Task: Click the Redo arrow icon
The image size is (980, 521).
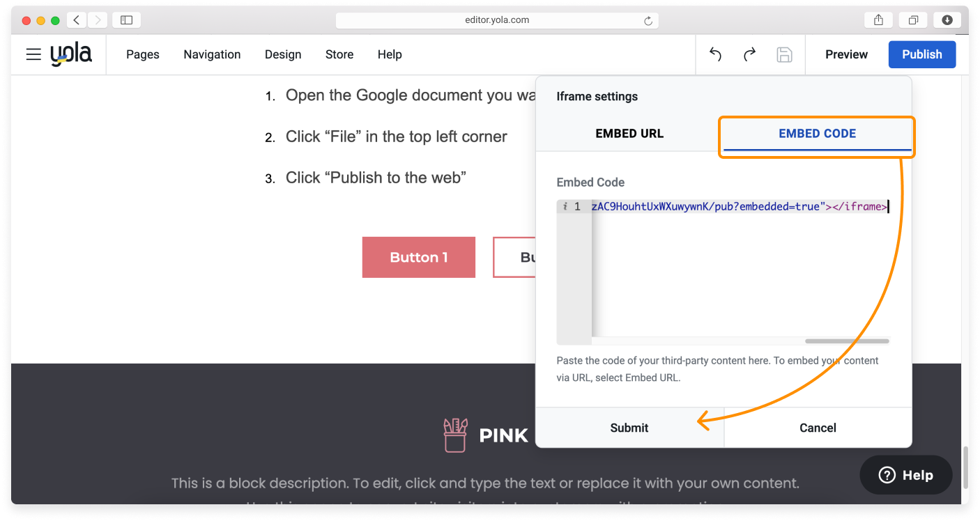Action: [749, 54]
